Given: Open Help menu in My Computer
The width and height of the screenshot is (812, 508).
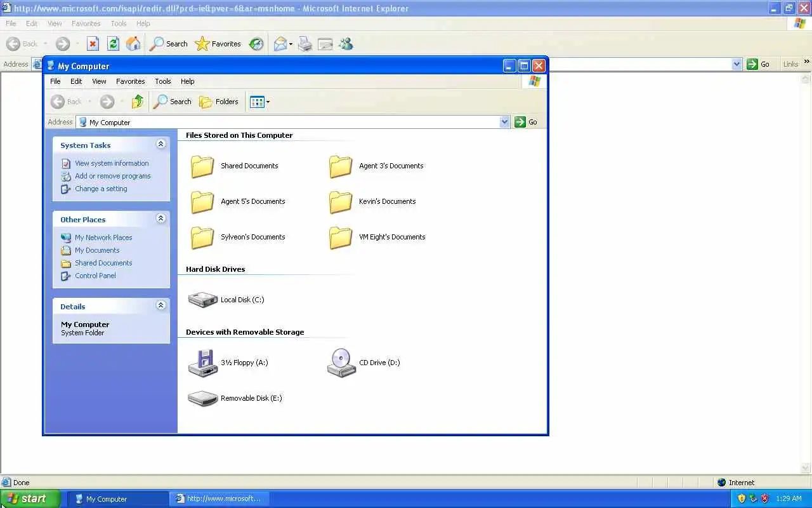Looking at the screenshot, I should coord(187,81).
